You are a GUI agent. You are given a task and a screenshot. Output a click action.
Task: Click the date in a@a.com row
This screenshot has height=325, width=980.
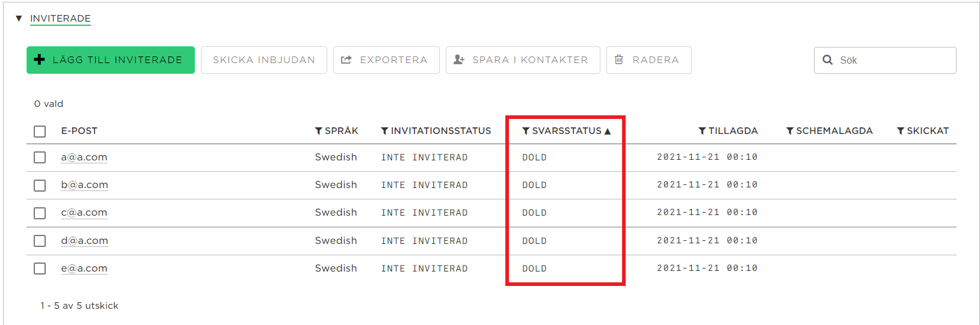point(707,157)
